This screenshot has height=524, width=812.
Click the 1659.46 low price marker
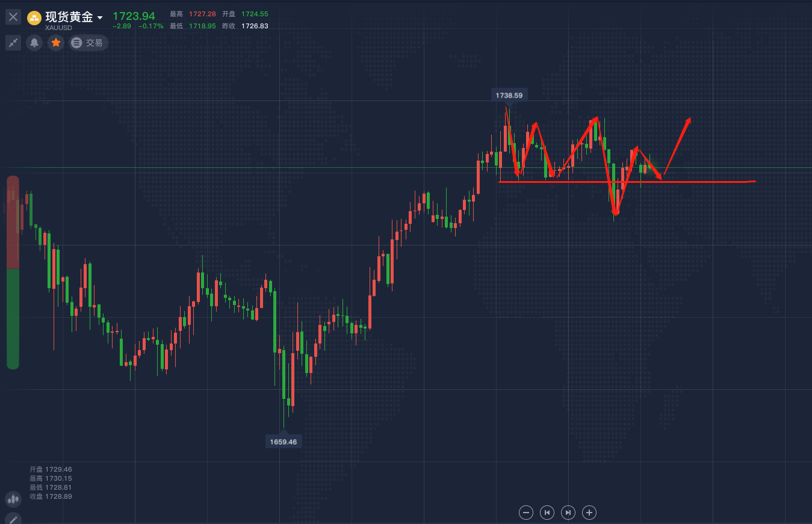click(x=284, y=442)
